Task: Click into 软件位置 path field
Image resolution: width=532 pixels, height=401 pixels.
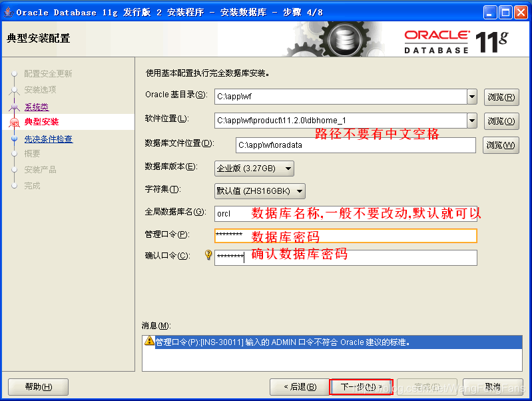Action: coord(341,121)
